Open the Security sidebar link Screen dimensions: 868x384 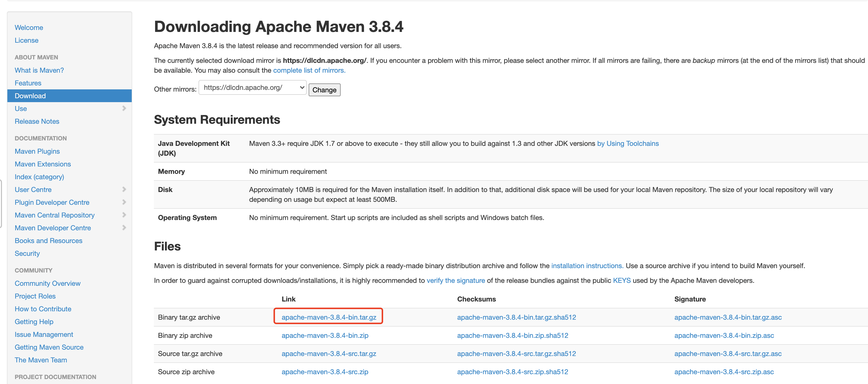click(27, 253)
